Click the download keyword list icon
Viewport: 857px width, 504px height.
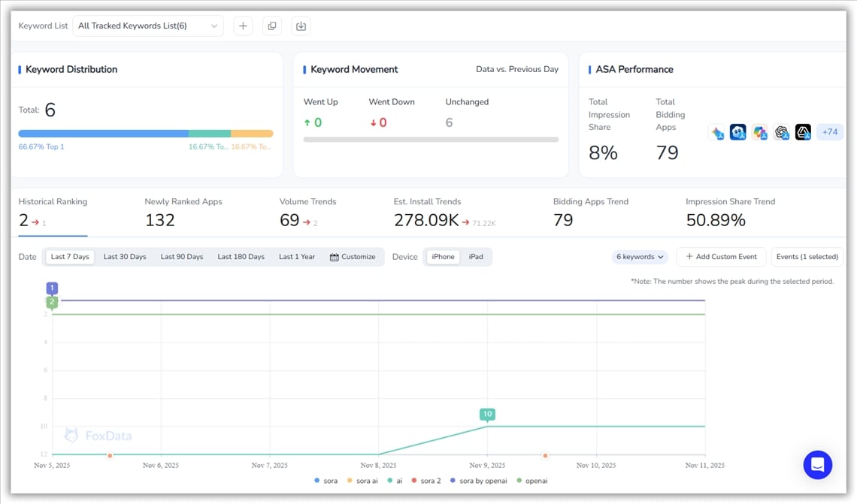pyautogui.click(x=301, y=26)
